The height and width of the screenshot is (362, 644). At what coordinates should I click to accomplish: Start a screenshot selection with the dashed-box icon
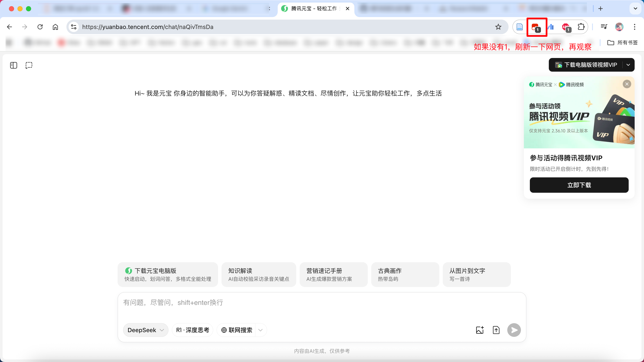pos(29,65)
